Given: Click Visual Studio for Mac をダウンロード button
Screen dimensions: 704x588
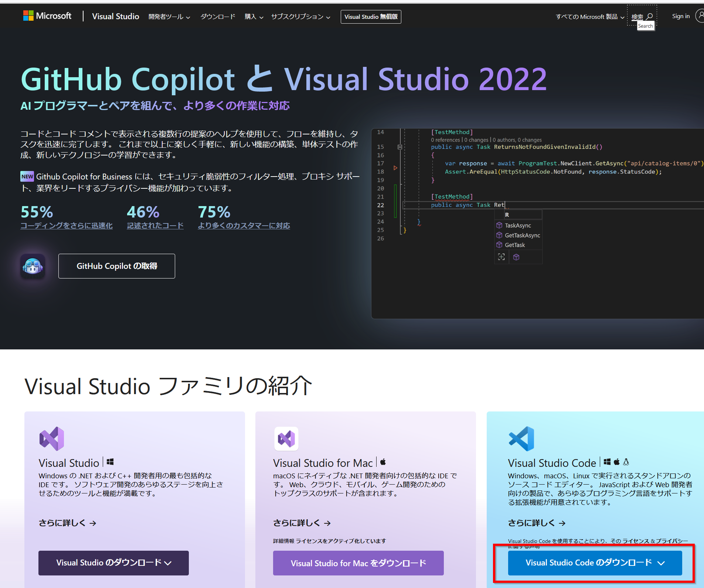Looking at the screenshot, I should (x=358, y=563).
